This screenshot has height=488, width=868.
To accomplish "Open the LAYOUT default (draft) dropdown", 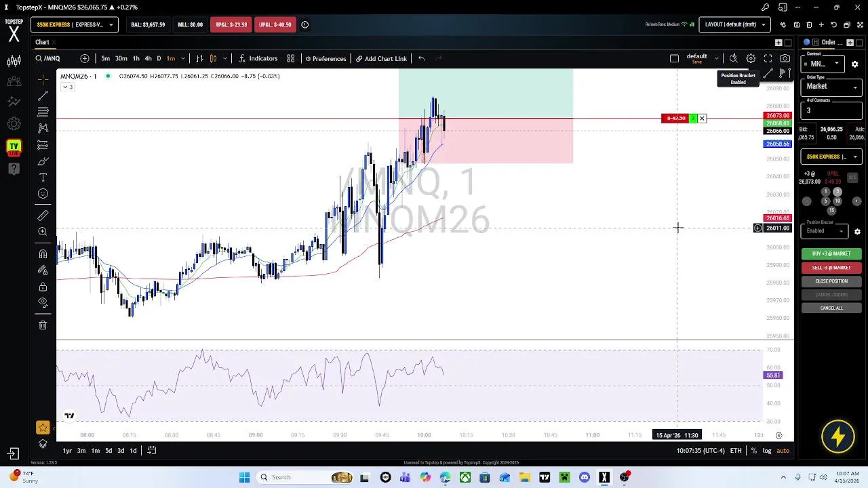I will pos(734,24).
